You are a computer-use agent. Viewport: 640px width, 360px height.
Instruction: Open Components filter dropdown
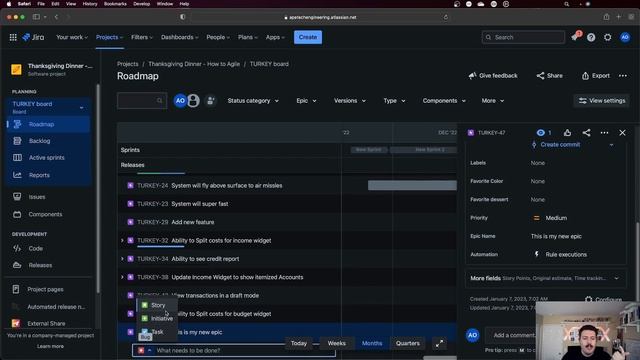pos(444,101)
